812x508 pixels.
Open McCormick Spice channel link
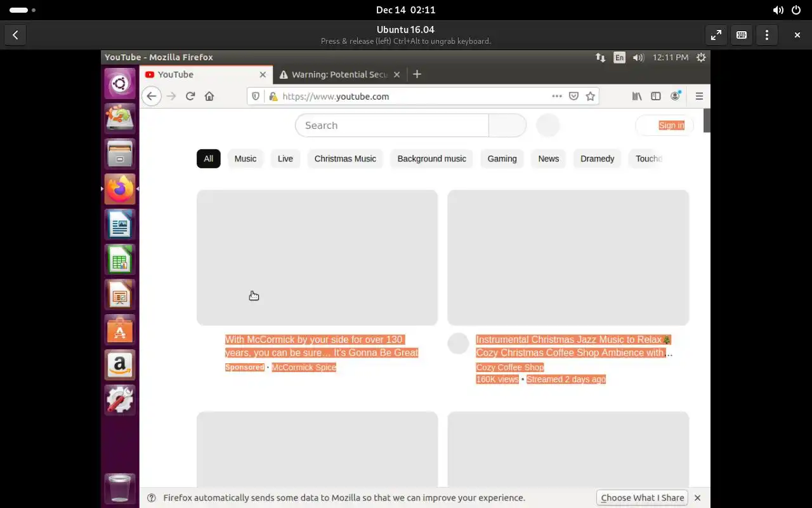click(x=304, y=367)
